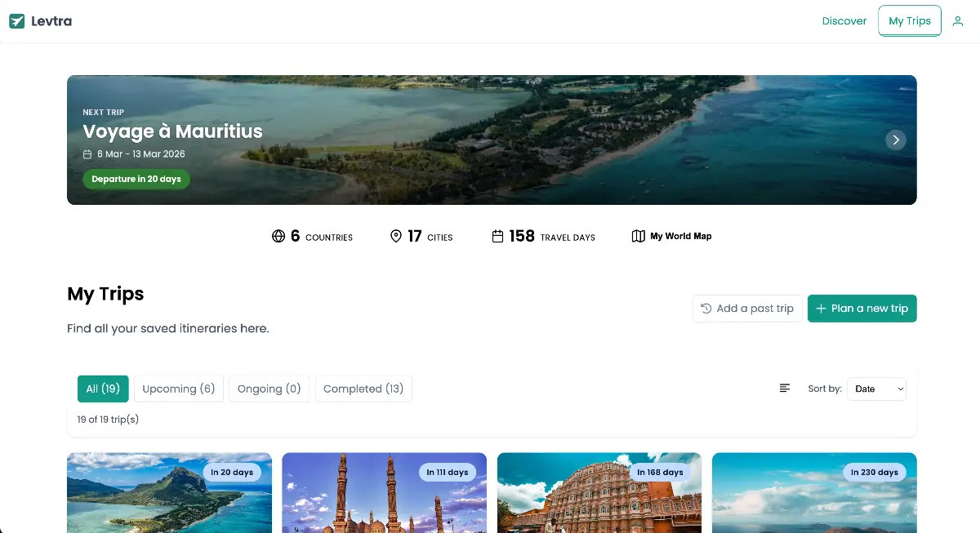Image resolution: width=980 pixels, height=533 pixels.
Task: Switch to the Upcoming (6) tab
Action: tap(178, 389)
